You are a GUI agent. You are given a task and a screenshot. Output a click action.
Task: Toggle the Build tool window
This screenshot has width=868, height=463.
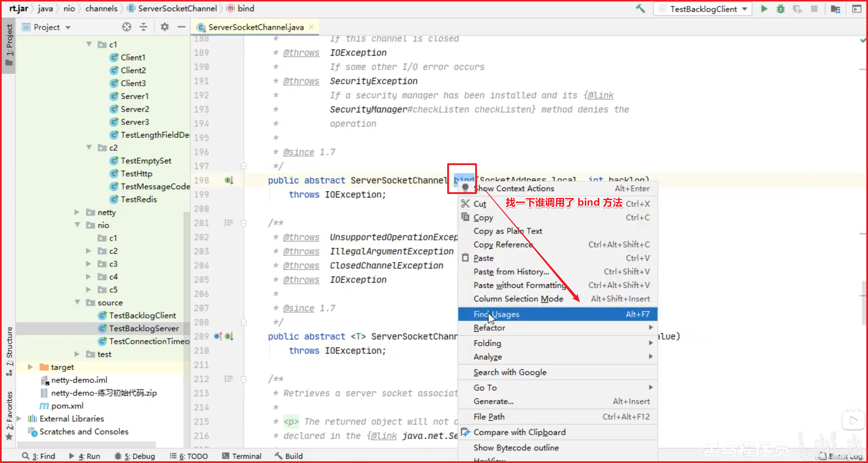(288, 456)
